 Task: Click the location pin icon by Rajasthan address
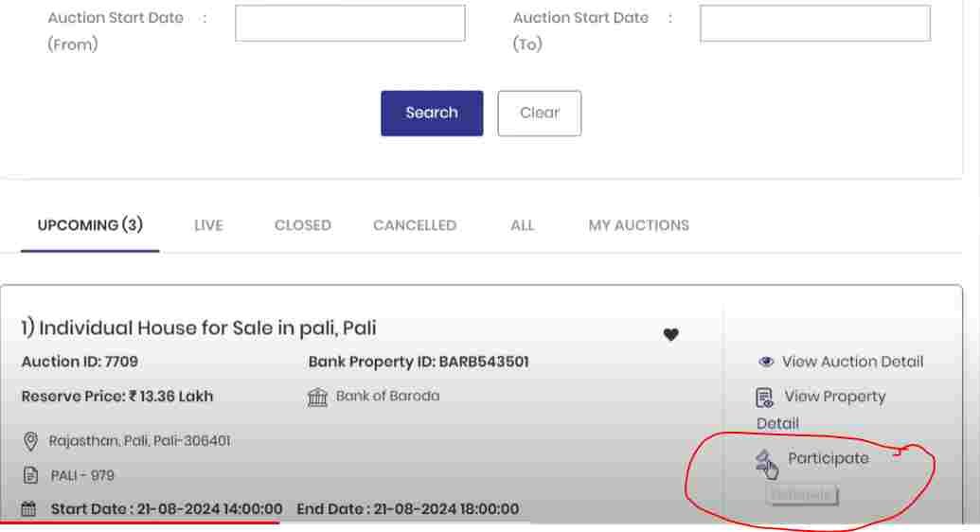(x=30, y=441)
